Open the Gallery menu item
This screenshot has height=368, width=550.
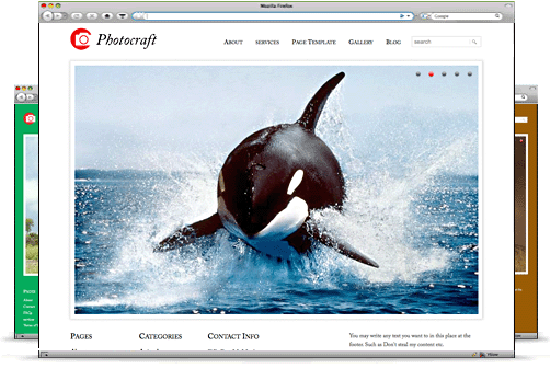click(x=361, y=42)
